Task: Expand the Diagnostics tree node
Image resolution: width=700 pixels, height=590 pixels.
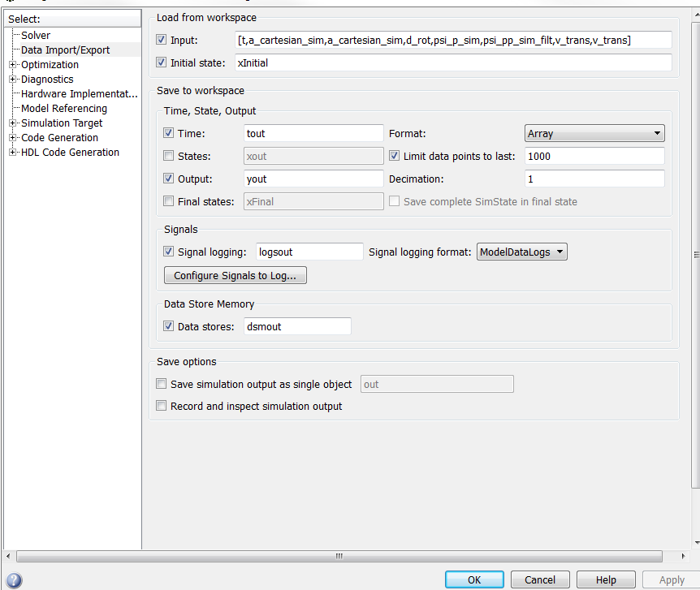Action: click(13, 80)
